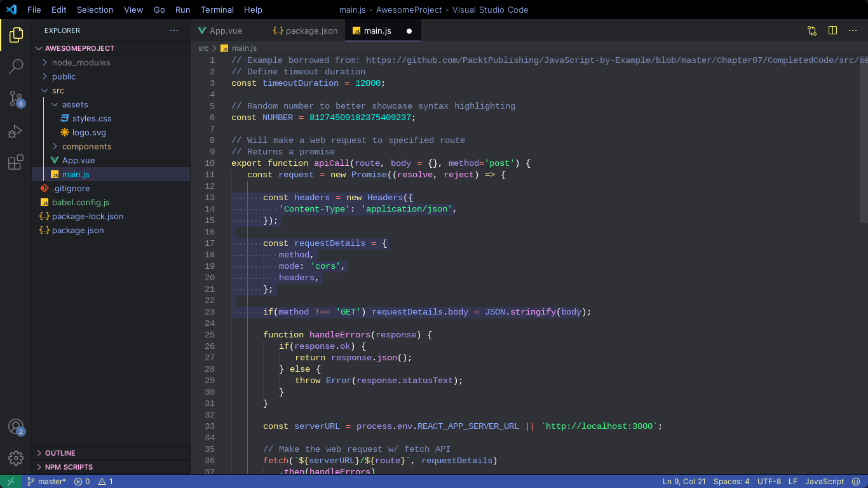
Task: Switch to the App.vue tab
Action: click(226, 30)
